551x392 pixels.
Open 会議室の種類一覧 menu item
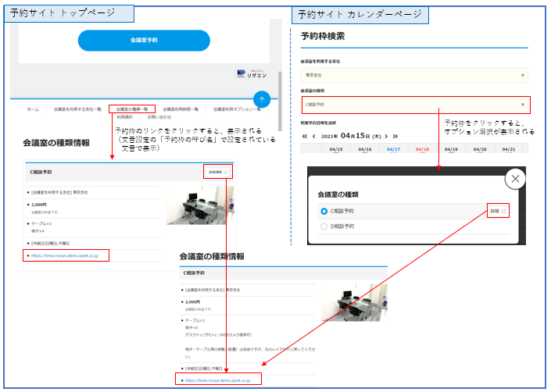[x=132, y=109]
